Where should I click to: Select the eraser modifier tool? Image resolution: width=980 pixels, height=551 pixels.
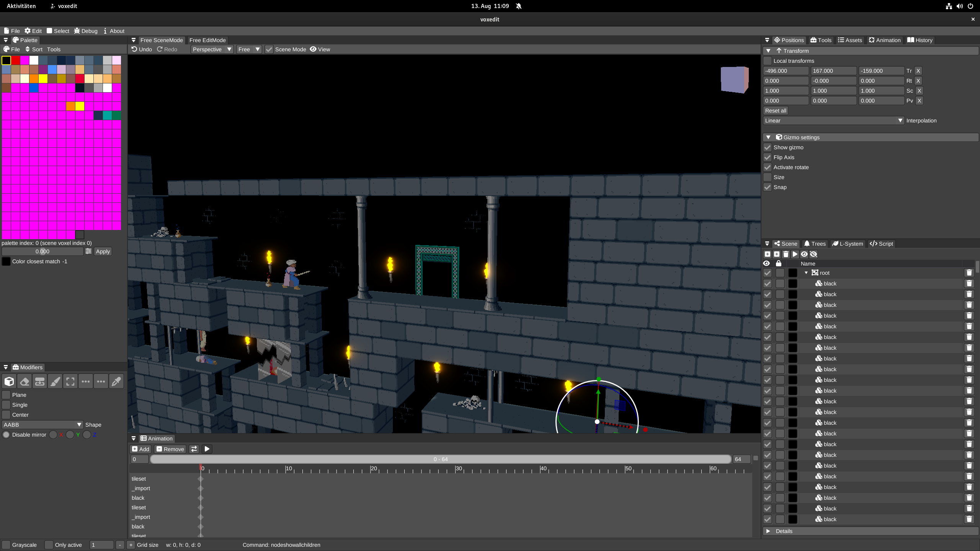point(24,381)
